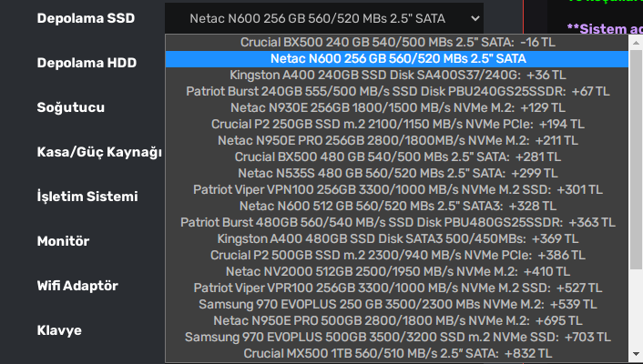Choose Netac N600 256 GB highlighted option
The image size is (643, 364).
[x=398, y=58]
